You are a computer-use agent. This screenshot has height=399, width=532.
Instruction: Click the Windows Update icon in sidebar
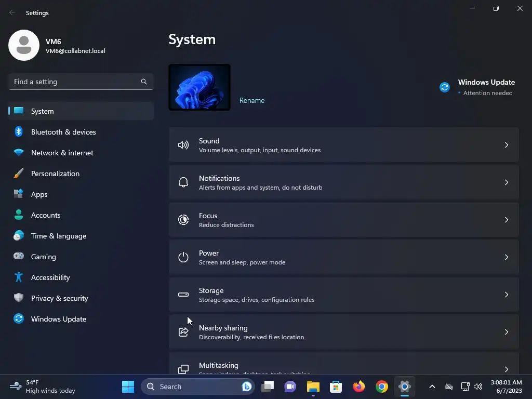tap(19, 318)
